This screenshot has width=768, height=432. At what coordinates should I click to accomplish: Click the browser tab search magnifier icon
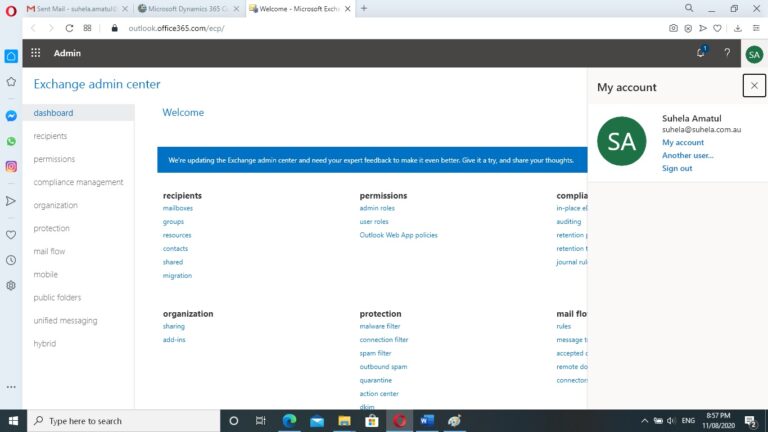[x=689, y=8]
